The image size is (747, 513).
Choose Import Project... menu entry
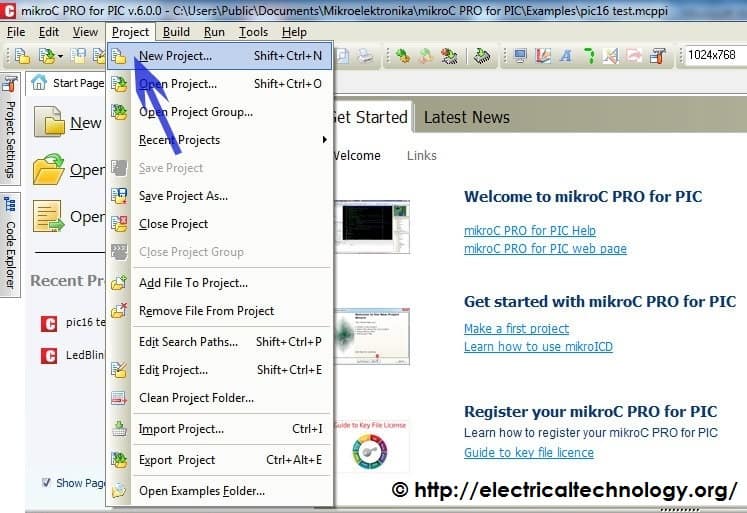[220, 429]
